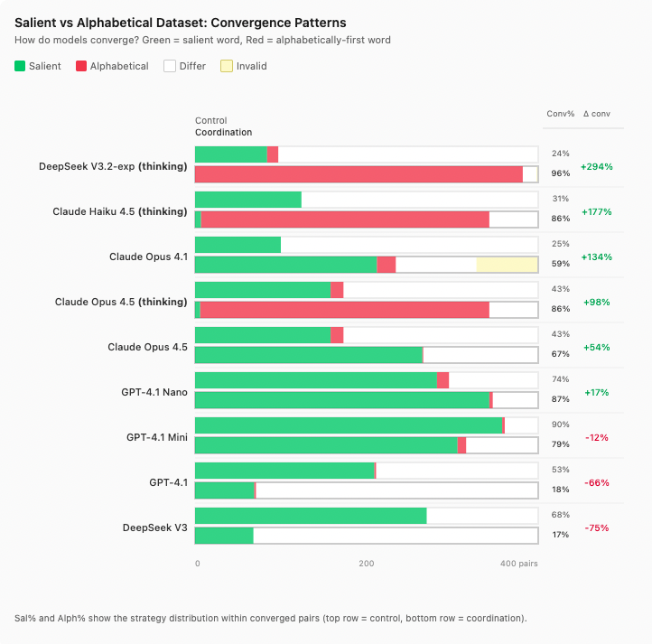Select the Claude Haiku 4.5 (thinking) label
This screenshot has height=644, width=652.
[120, 211]
